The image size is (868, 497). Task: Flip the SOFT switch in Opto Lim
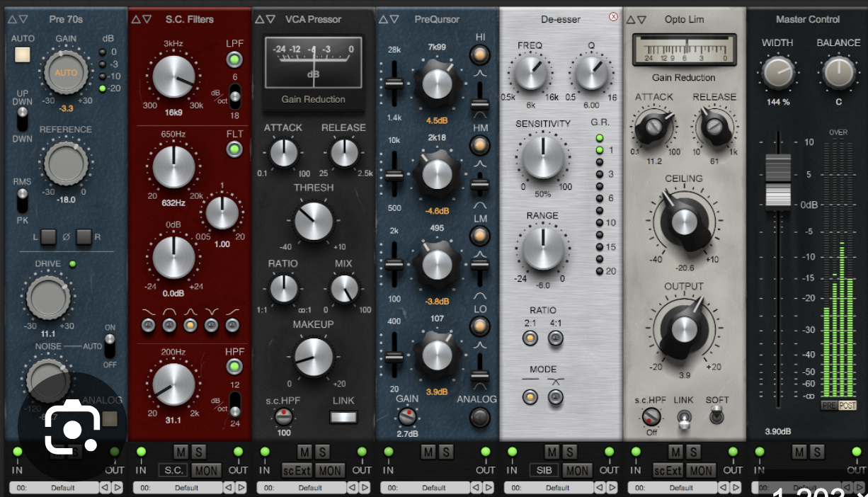(x=716, y=415)
